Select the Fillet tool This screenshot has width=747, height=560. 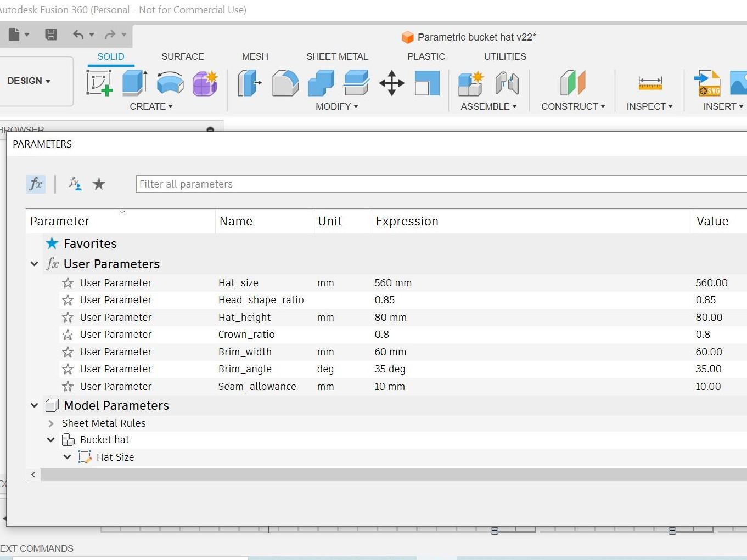(x=285, y=83)
